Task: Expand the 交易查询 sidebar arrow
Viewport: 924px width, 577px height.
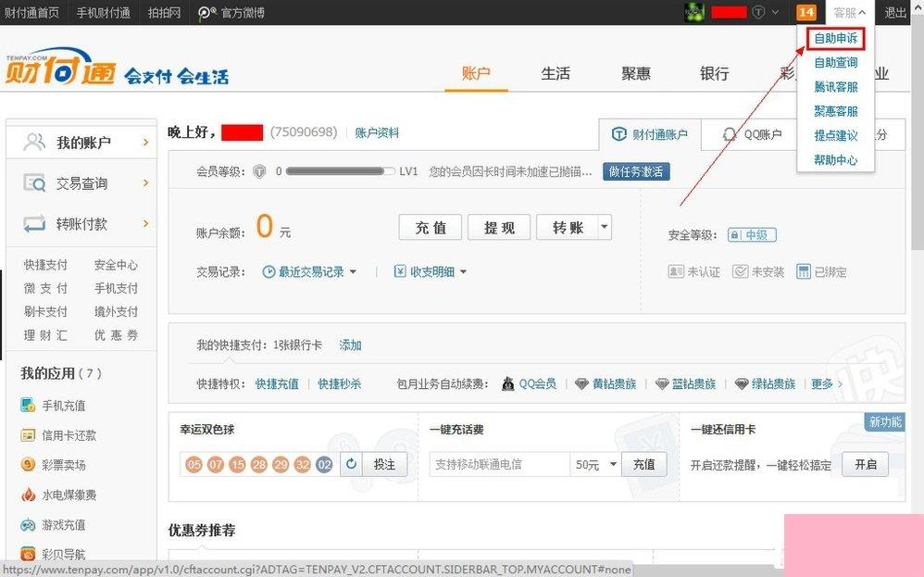Action: click(146, 182)
